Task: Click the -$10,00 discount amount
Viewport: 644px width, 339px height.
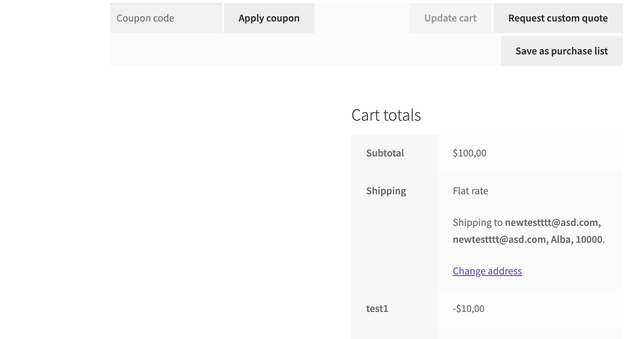Action: (x=468, y=309)
